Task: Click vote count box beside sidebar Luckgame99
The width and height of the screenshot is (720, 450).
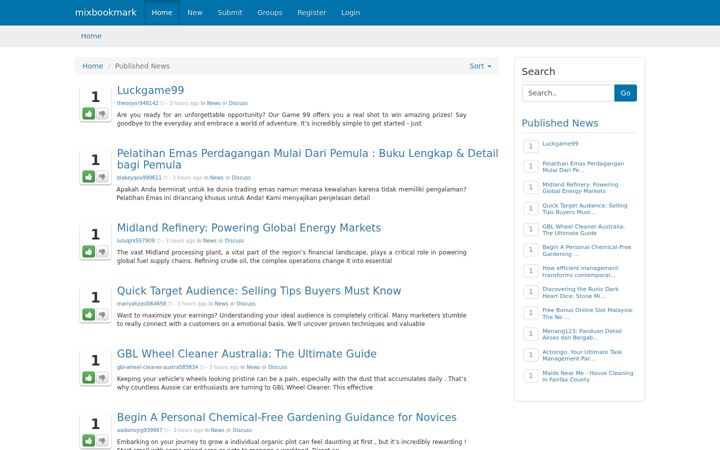Action: [531, 146]
